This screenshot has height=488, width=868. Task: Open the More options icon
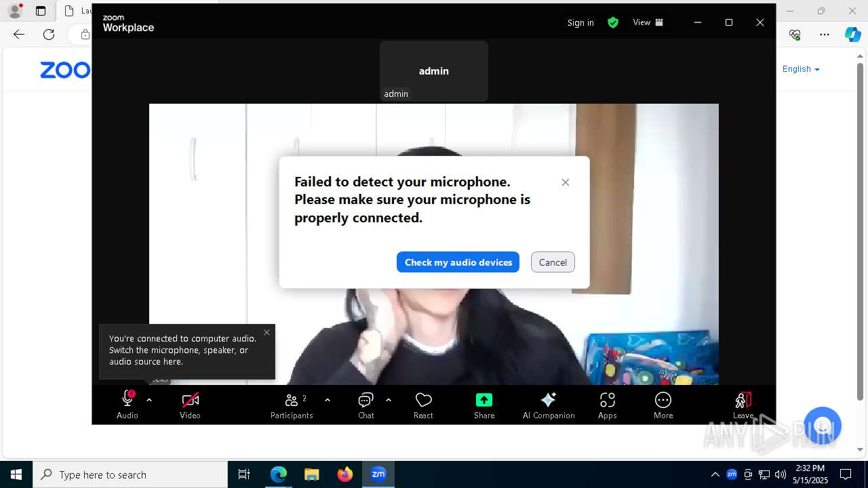pyautogui.click(x=663, y=400)
